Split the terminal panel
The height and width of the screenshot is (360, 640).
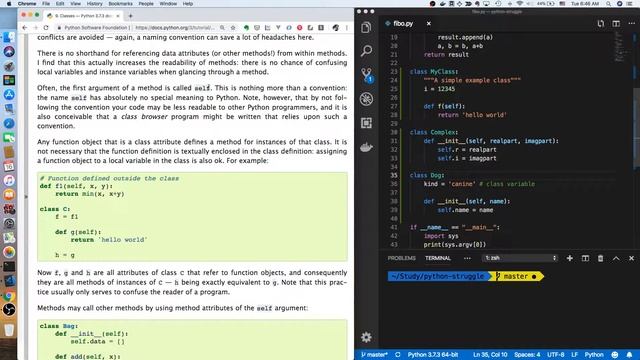click(x=585, y=258)
